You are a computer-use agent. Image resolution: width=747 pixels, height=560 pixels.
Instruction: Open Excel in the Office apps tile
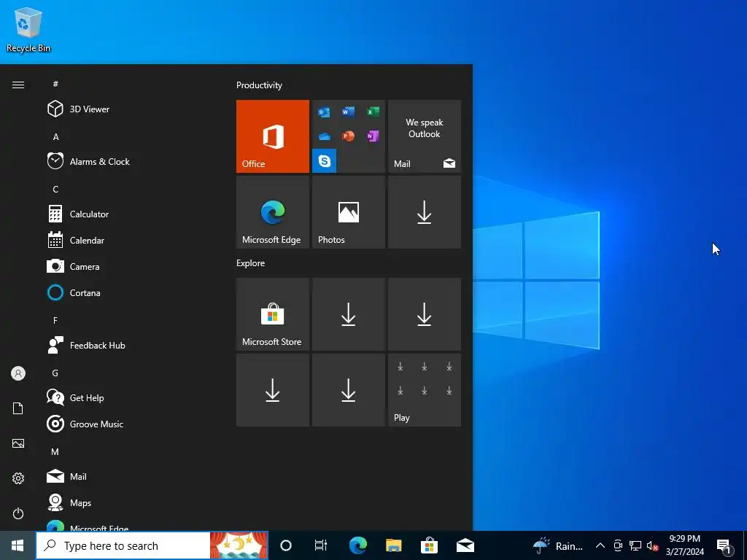tap(373, 112)
